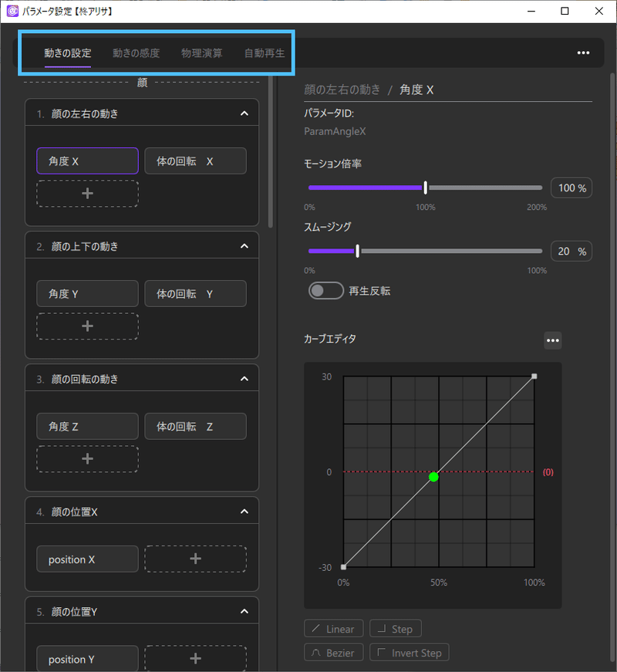Apply the Step curve preset
Screen dimensions: 617x672
tap(396, 629)
